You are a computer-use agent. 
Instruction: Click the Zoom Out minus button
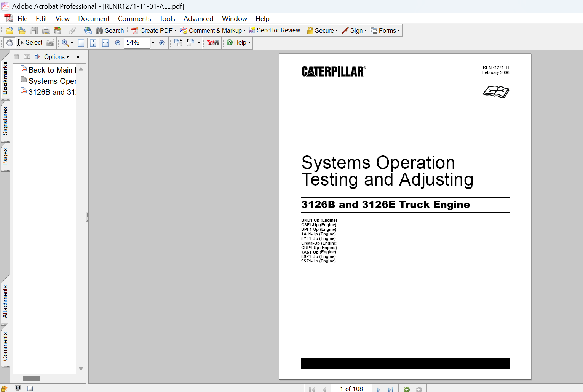pos(118,43)
